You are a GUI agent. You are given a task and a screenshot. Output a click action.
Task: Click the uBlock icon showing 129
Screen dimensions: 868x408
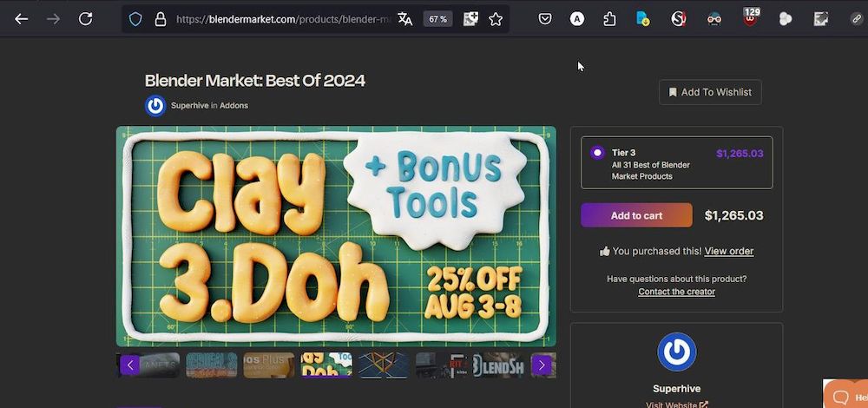pyautogui.click(x=750, y=17)
